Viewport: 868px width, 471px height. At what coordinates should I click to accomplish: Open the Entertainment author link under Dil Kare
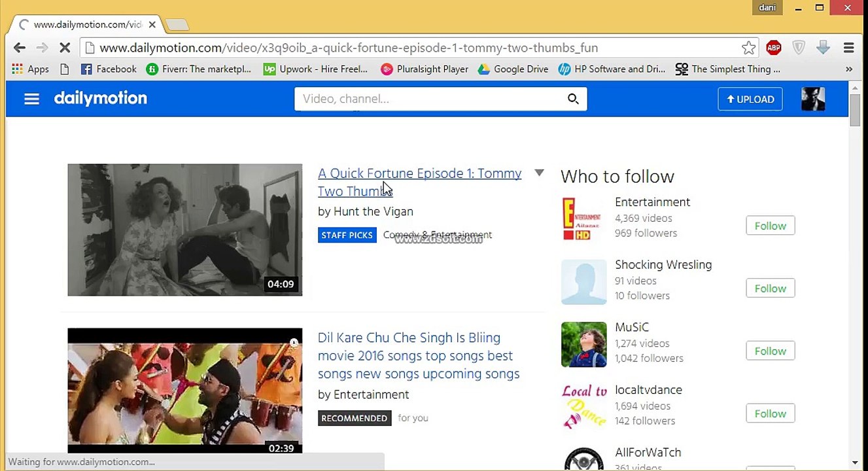tap(371, 395)
